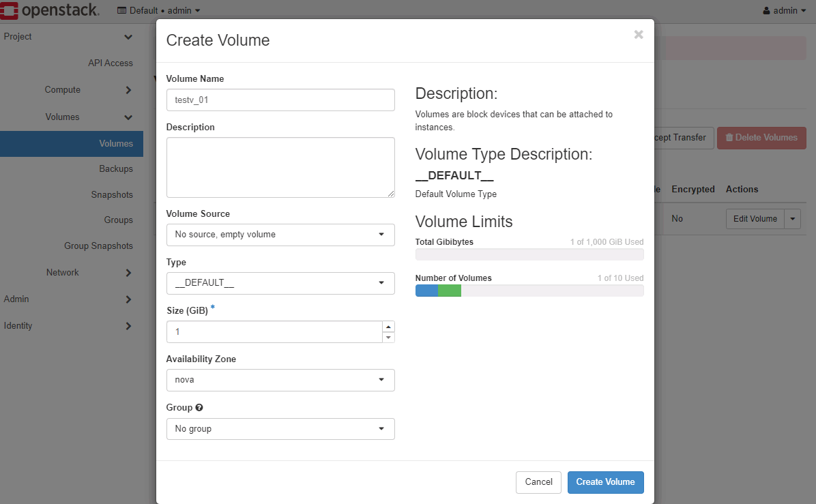Open the Availability Zone dropdown
The image size is (816, 504).
(280, 380)
